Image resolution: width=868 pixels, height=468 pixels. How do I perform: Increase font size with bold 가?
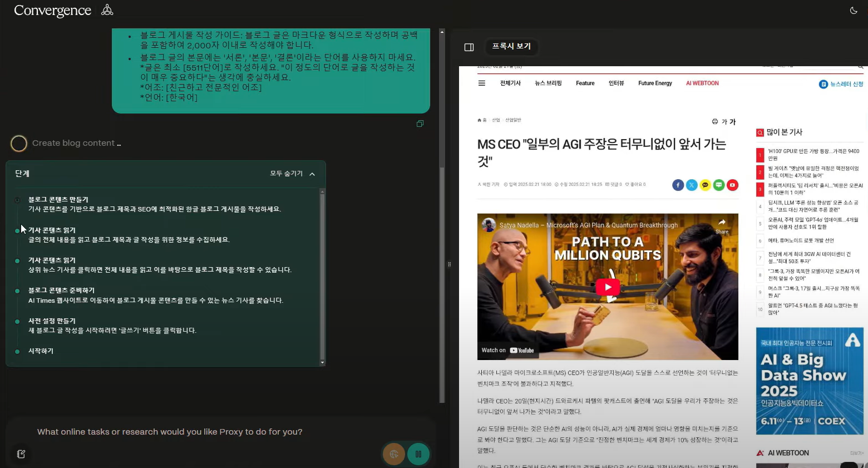733,122
